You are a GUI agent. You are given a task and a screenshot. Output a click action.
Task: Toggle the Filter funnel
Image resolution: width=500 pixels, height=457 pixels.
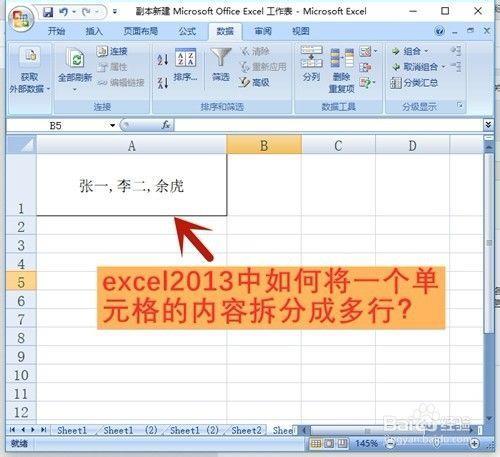(220, 65)
